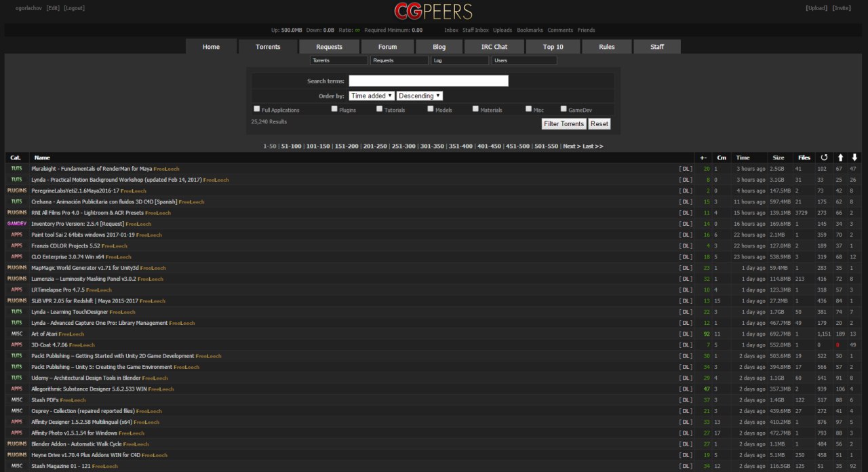Click DL for Art of Atari
Screen dimensions: 868x472
tap(686, 334)
